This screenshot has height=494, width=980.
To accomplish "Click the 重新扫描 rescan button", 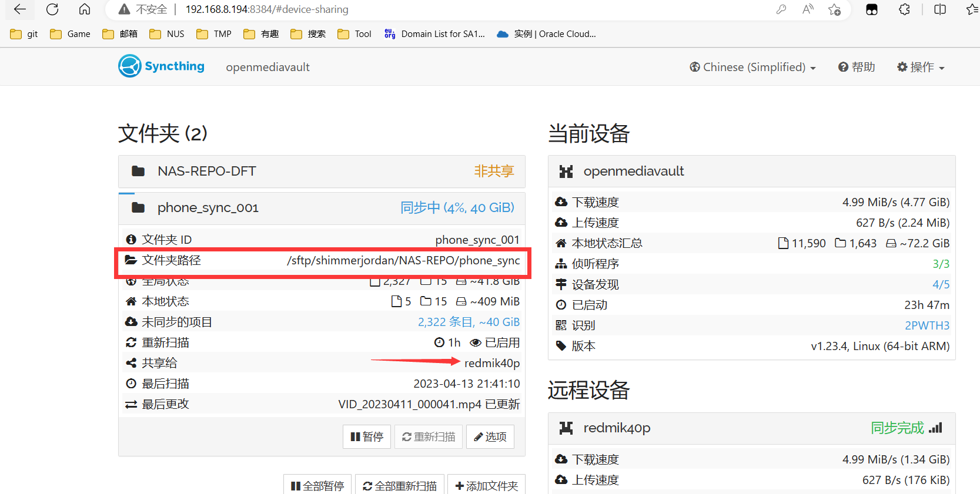I will [429, 436].
